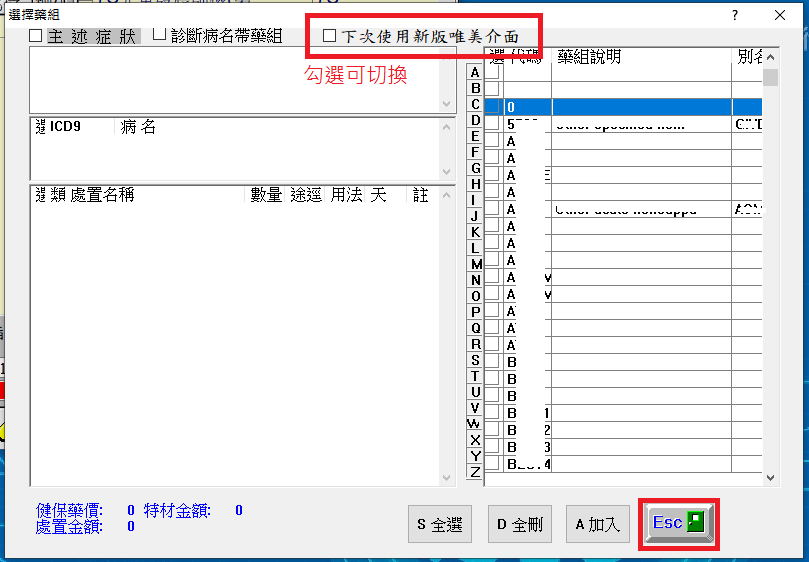The height and width of the screenshot is (562, 809).
Task: Click the 藥組說明 column header
Action: (590, 57)
